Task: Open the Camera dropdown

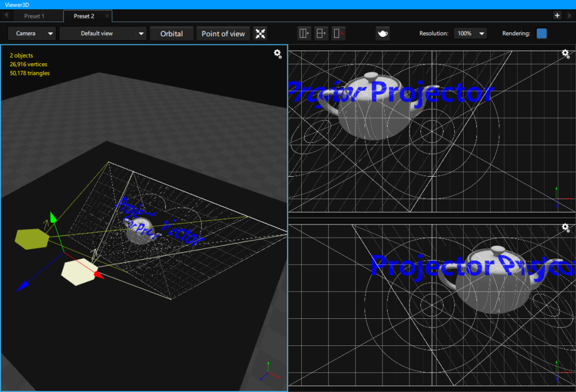Action: 32,33
